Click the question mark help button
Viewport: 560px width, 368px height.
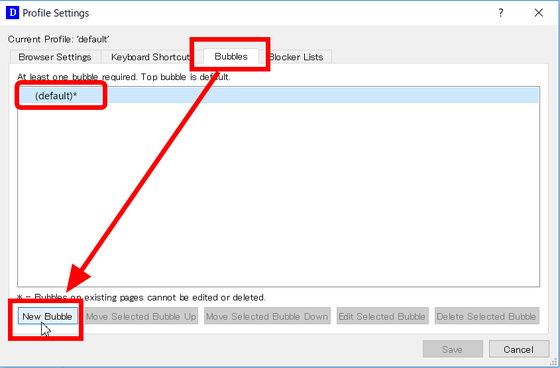click(501, 13)
